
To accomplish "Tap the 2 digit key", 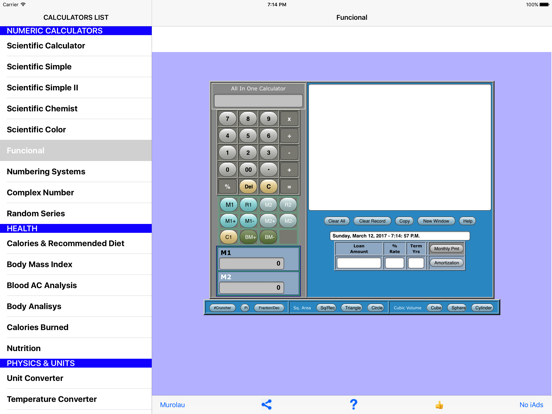I will coord(248,152).
